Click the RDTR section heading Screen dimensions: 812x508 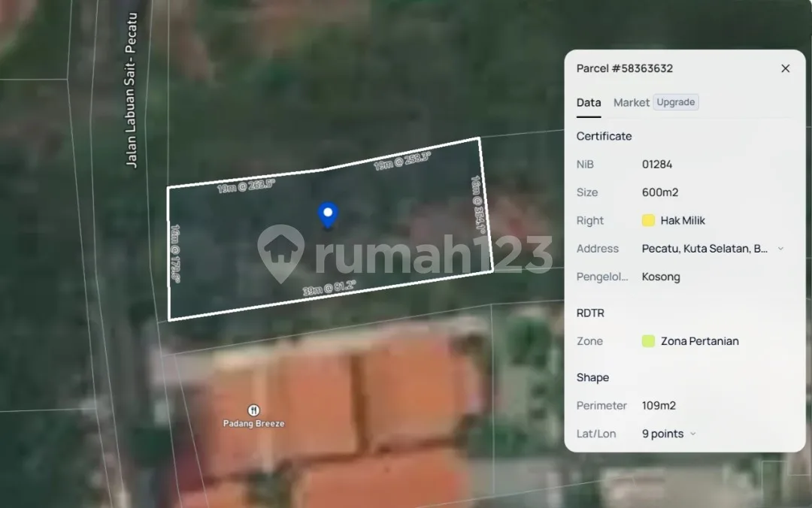590,313
